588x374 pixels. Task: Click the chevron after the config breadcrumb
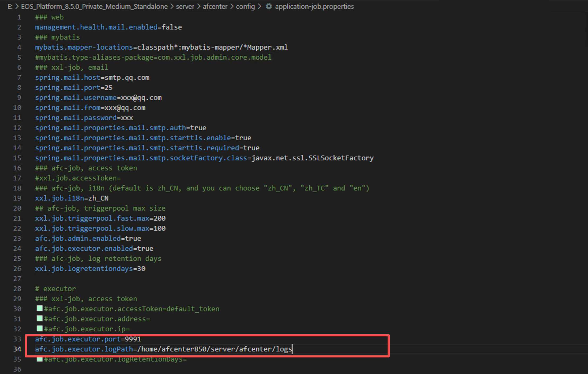tap(260, 6)
